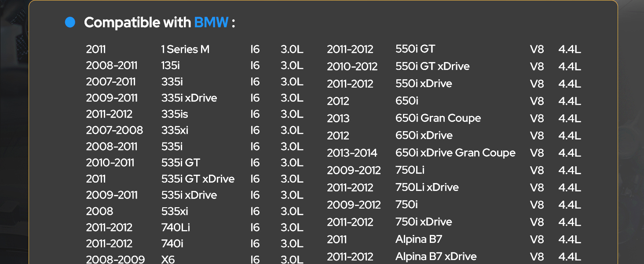
Task: Click the Alpina B7 model in the 2011 row
Action: click(x=419, y=239)
